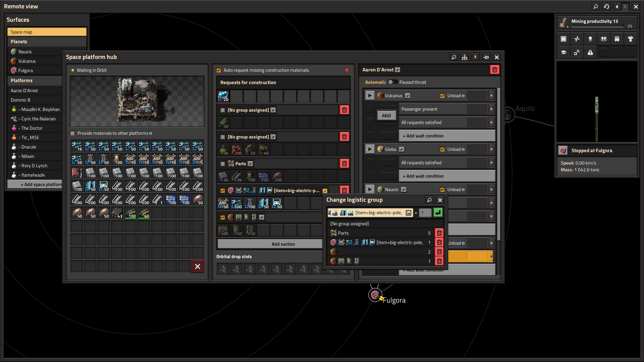Viewport: 644px width, 362px height.
Task: Open the alerts warning triangle icon
Action: tap(590, 53)
